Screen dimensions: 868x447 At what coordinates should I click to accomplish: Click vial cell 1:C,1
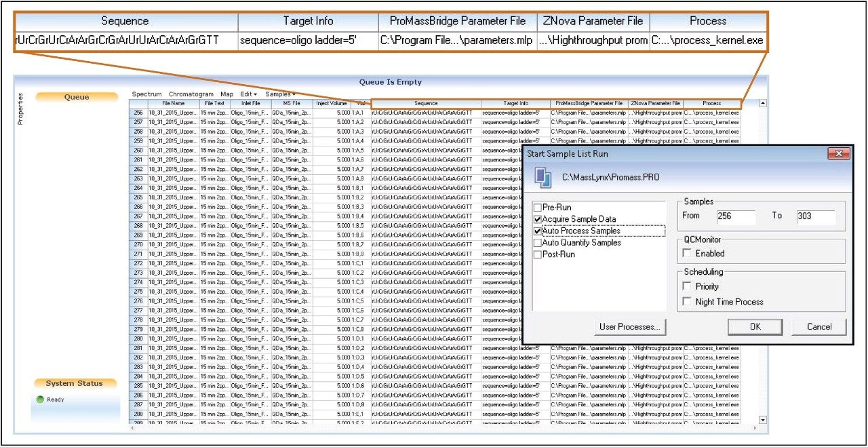(359, 263)
